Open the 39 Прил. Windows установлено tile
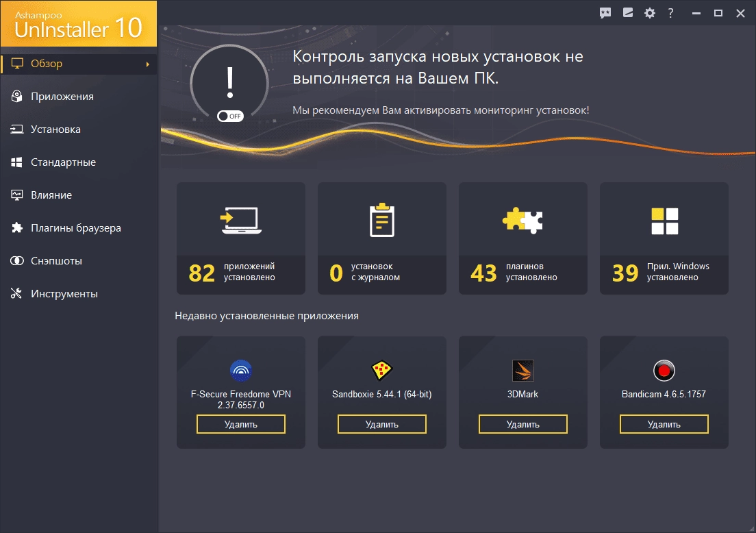This screenshot has height=533, width=756. click(664, 238)
